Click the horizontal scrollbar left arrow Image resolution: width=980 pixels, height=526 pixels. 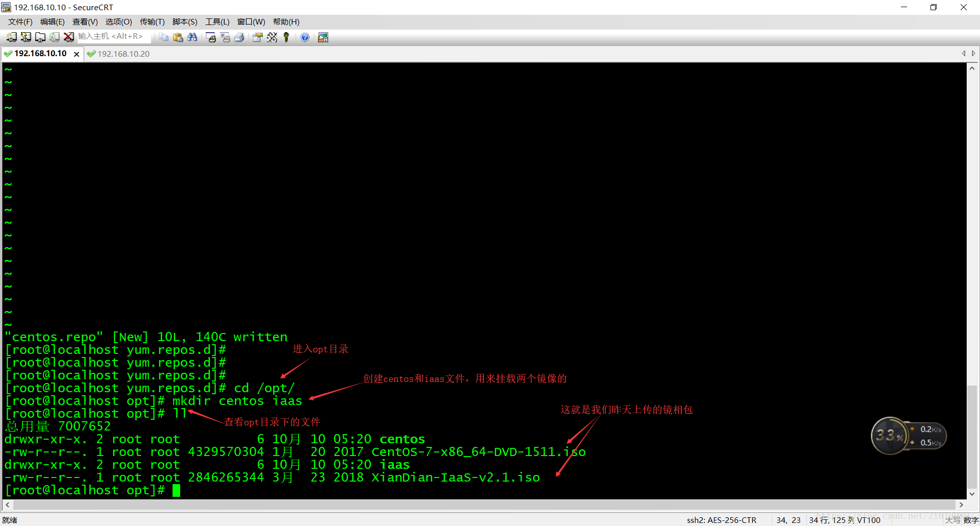click(x=7, y=505)
